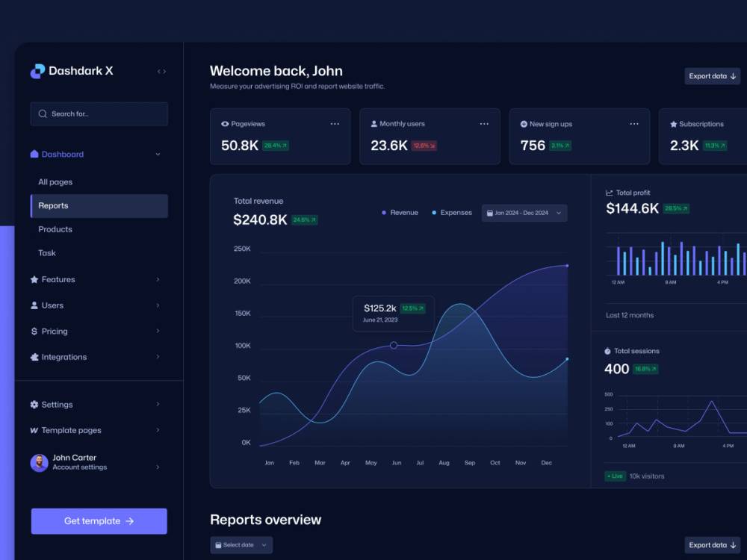Click the Dashboard home icon
The width and height of the screenshot is (747, 560).
(x=34, y=154)
